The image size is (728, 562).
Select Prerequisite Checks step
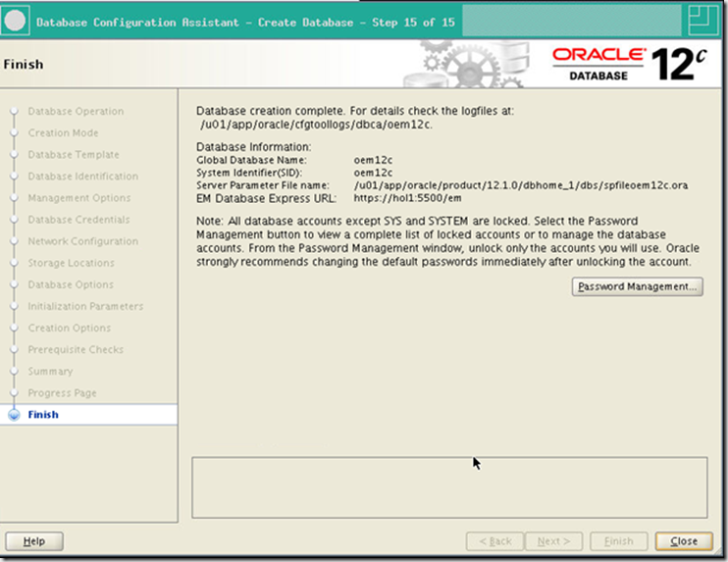pos(76,349)
